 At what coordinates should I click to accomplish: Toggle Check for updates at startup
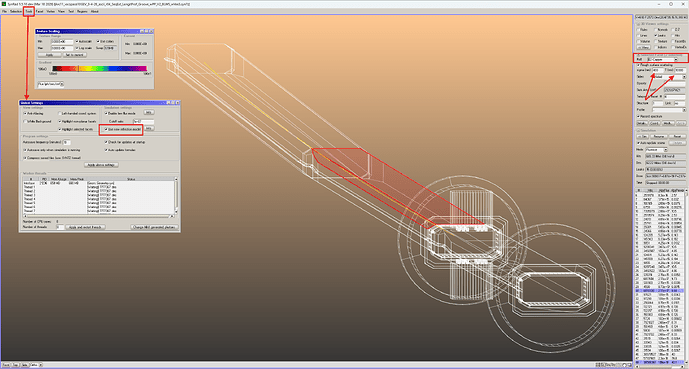pyautogui.click(x=106, y=142)
